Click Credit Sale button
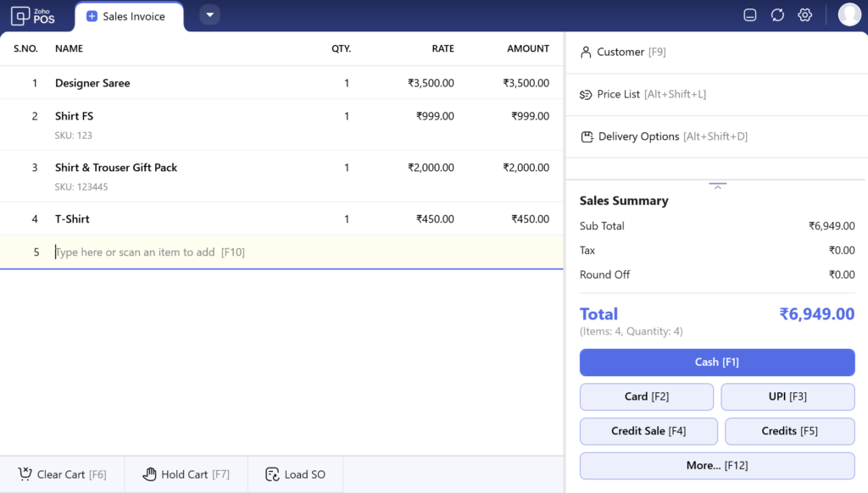Screen dimensions: 868x493 click(x=648, y=431)
